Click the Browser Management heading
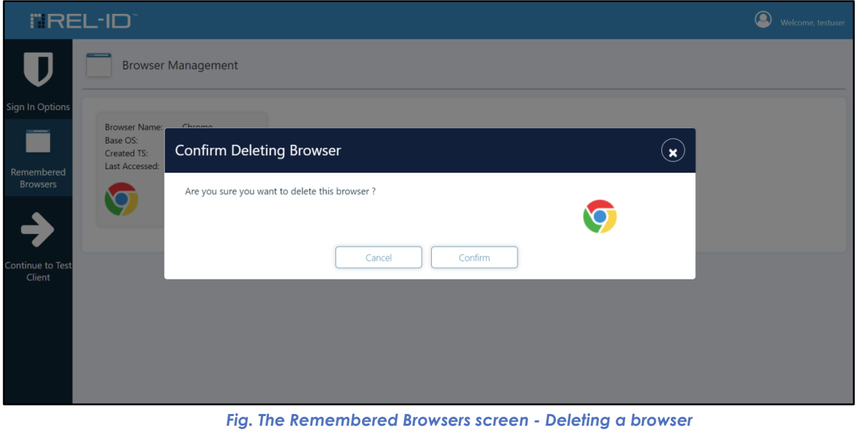 coord(180,65)
